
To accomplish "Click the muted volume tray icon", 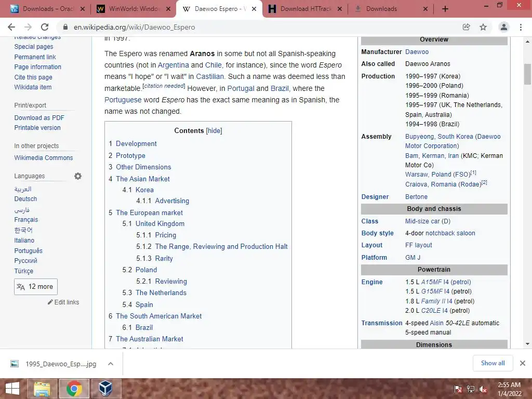I will (483, 389).
